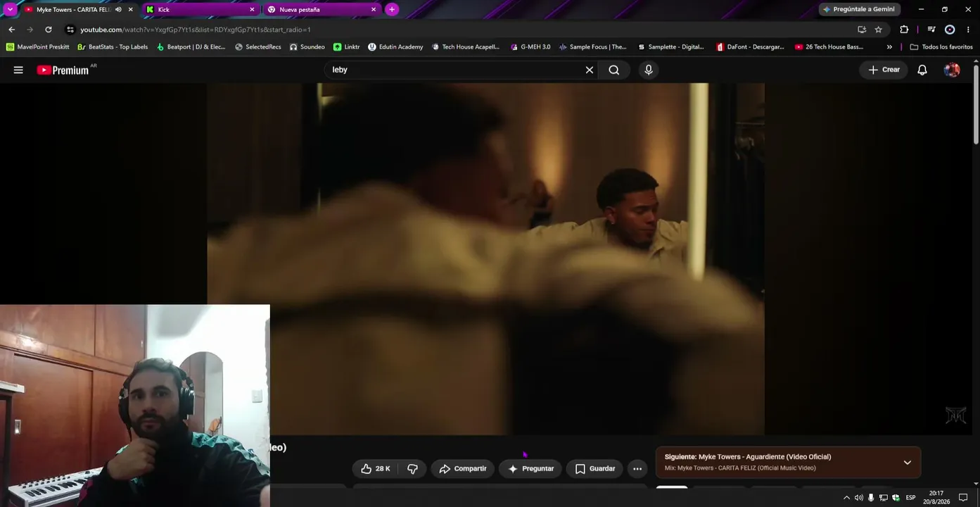Close the Nueva pestaña tab
Image resolution: width=980 pixels, height=507 pixels.
pos(374,10)
